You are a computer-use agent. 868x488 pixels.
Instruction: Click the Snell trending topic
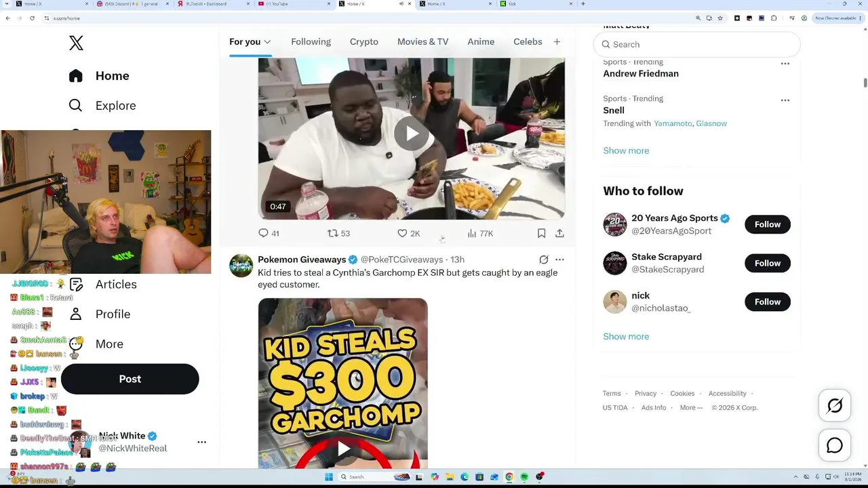click(614, 110)
